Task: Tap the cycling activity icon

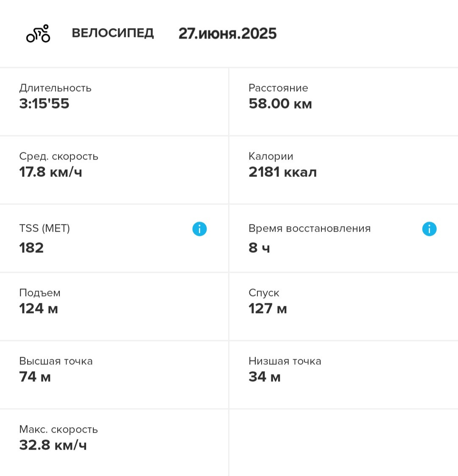Action: pyautogui.click(x=38, y=34)
